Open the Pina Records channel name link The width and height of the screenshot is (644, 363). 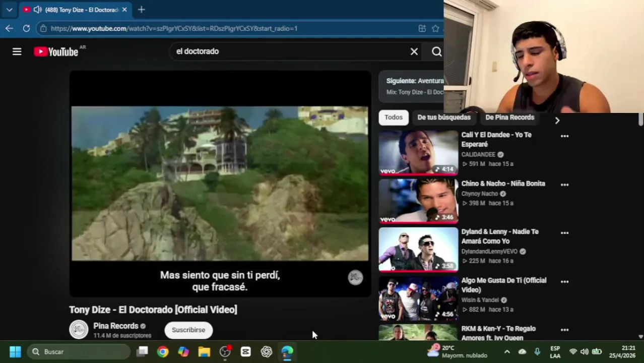pyautogui.click(x=115, y=326)
